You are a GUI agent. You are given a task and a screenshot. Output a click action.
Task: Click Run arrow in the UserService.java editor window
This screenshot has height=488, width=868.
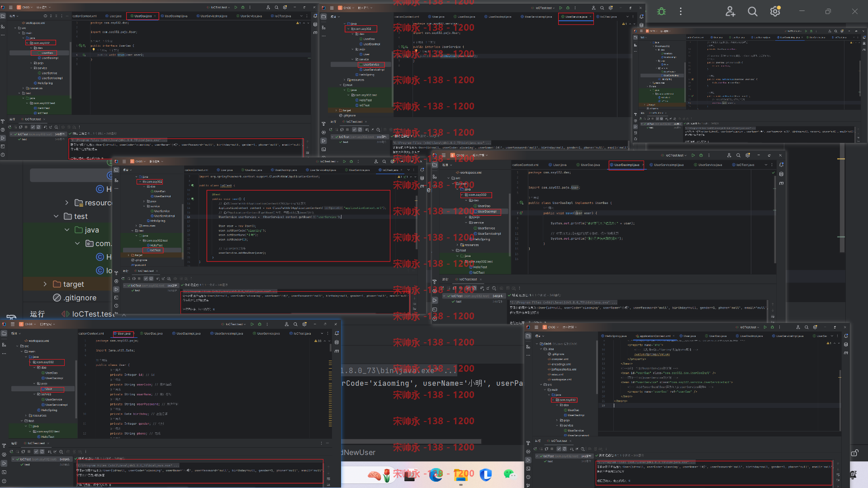click(561, 8)
